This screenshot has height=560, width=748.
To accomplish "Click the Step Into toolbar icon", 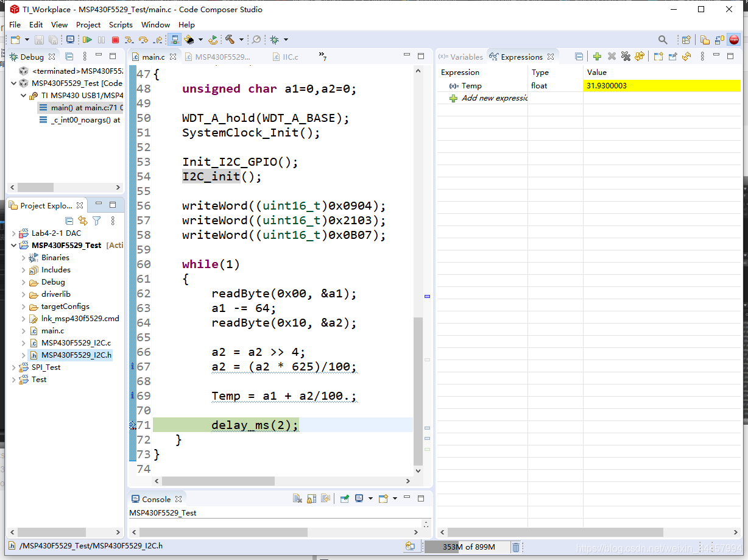I will pyautogui.click(x=129, y=40).
